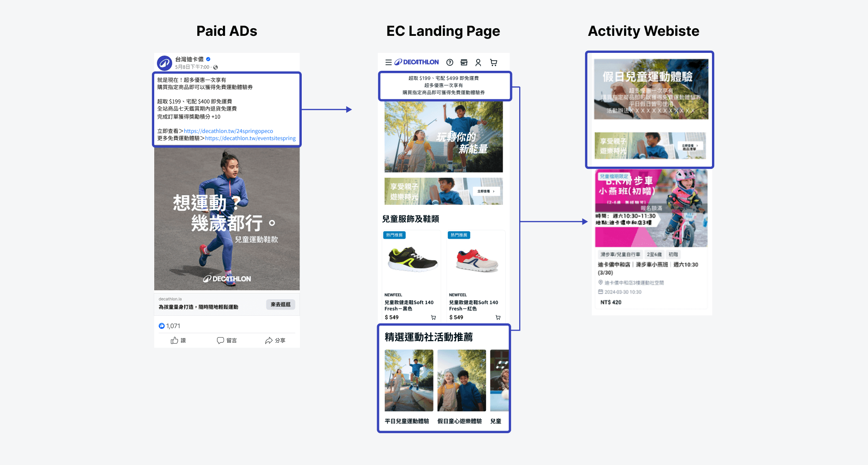Click the event date 2024-03-30 10:30
868x465 pixels.
click(623, 292)
